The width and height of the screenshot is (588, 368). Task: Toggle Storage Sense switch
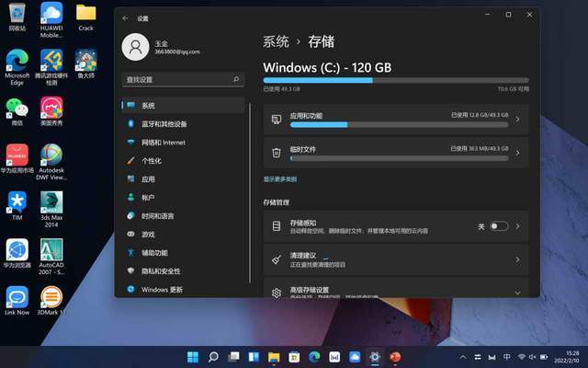coord(499,226)
